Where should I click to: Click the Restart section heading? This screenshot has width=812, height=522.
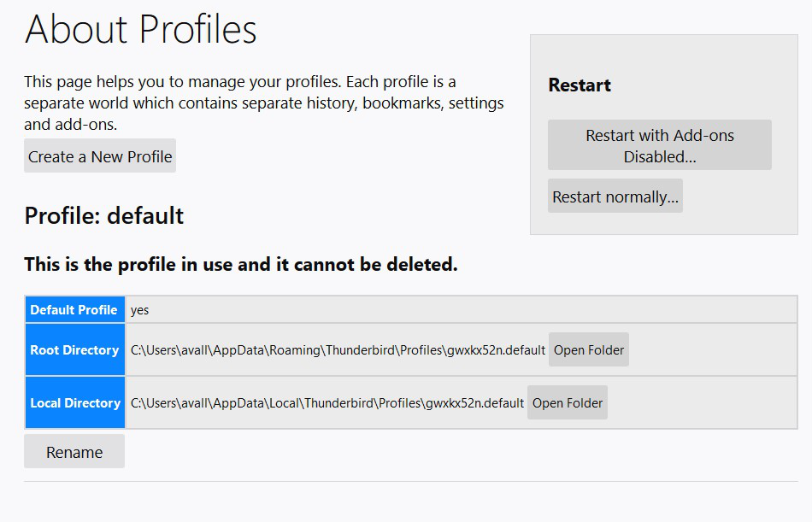580,85
